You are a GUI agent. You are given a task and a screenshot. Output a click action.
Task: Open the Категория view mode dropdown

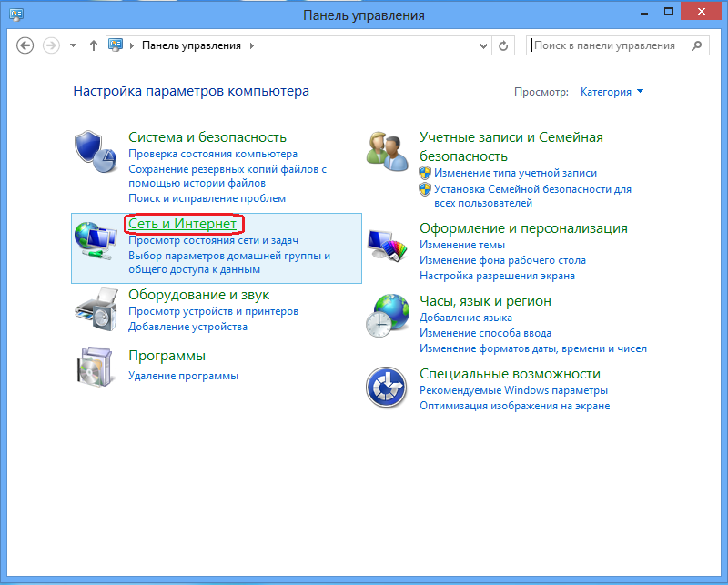[x=612, y=92]
